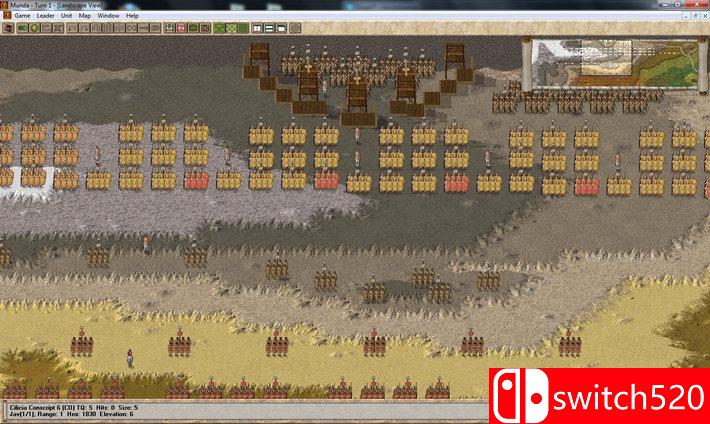Open the Leader menu
The height and width of the screenshot is (424, 710).
tap(46, 16)
